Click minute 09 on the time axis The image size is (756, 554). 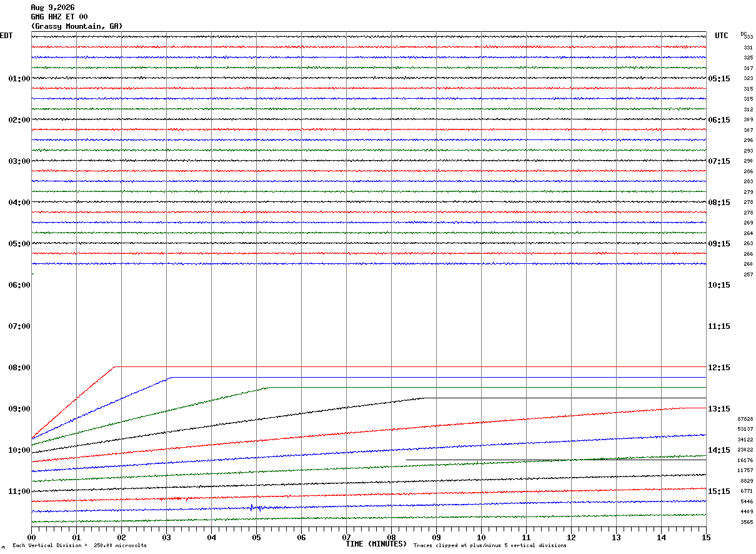click(436, 537)
